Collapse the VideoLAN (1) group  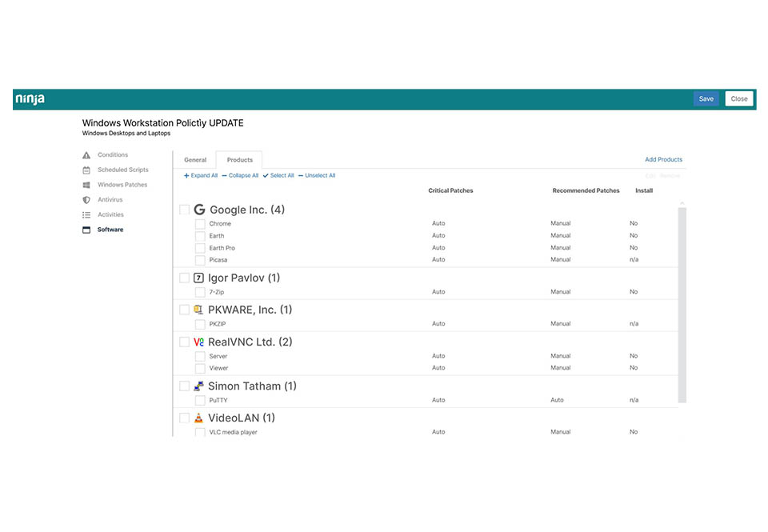242,418
